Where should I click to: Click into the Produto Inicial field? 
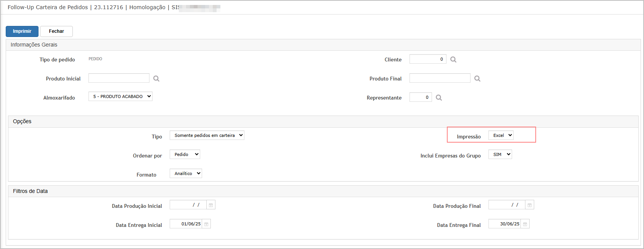click(x=119, y=78)
